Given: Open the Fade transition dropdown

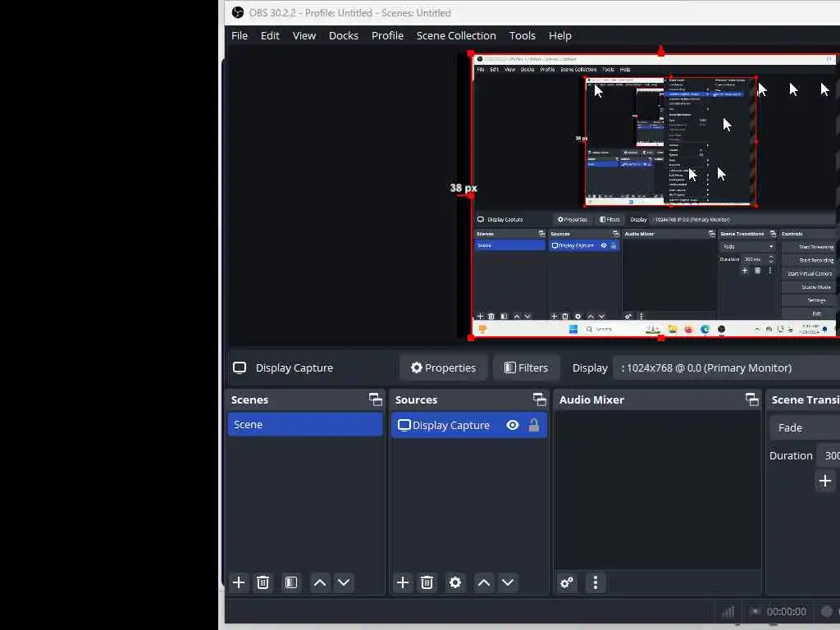Looking at the screenshot, I should pos(806,427).
